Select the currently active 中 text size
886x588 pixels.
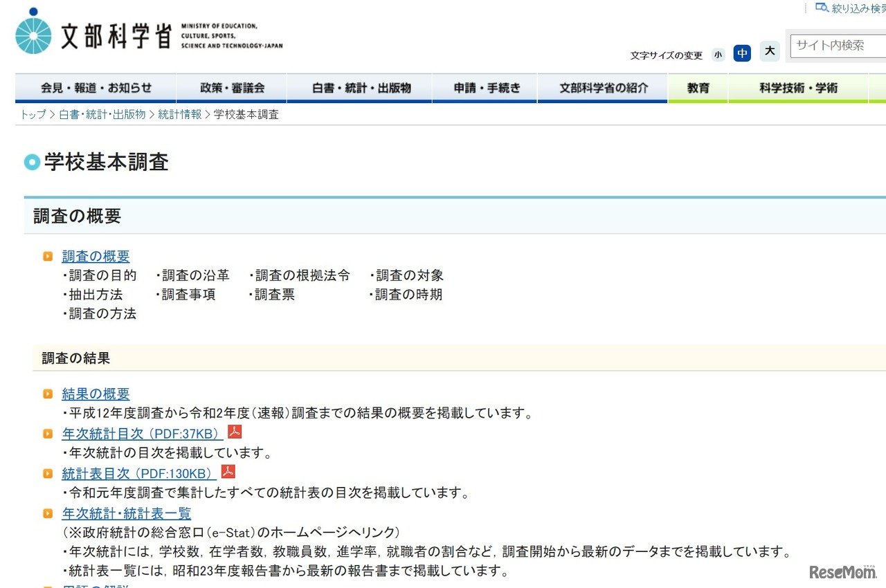pyautogui.click(x=742, y=53)
